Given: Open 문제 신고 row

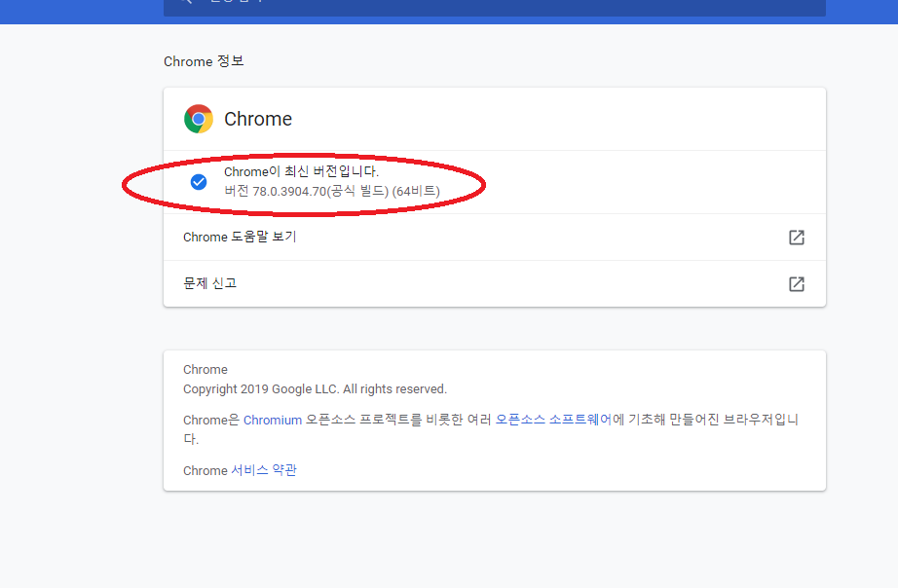Looking at the screenshot, I should [x=494, y=284].
